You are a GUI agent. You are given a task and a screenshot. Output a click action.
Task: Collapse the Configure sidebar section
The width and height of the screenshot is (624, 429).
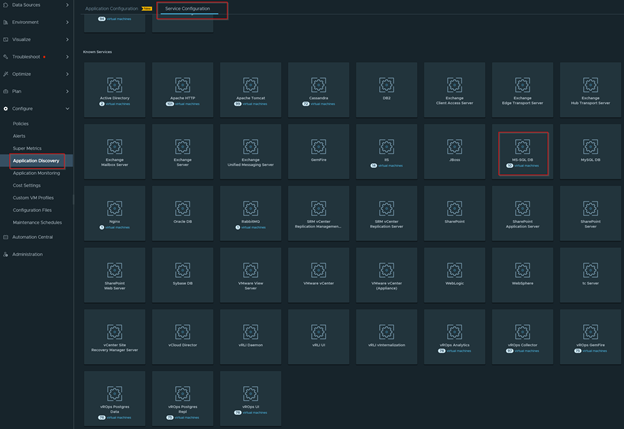click(36, 108)
